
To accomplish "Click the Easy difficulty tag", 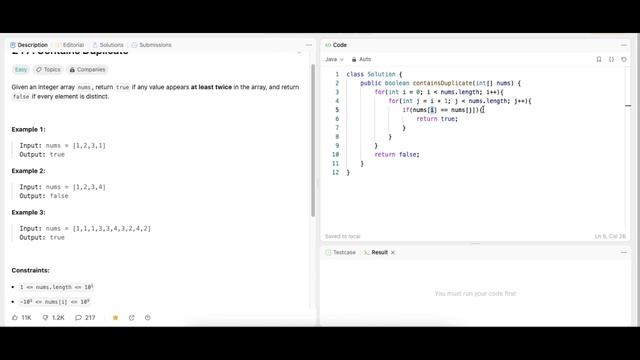I will (21, 69).
